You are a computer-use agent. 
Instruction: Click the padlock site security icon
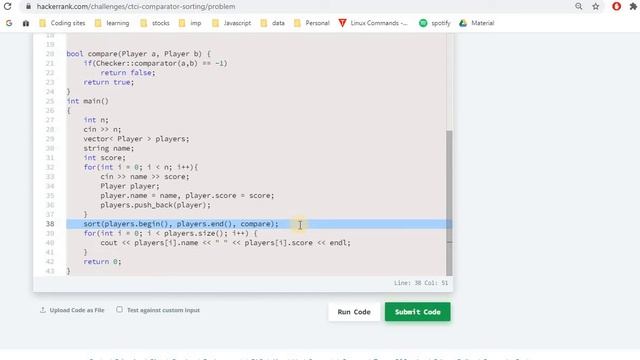click(x=28, y=7)
